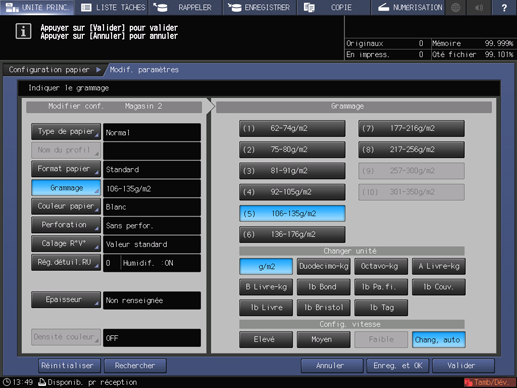Open Couleur papier setting
The height and width of the screenshot is (388, 517).
(66, 206)
